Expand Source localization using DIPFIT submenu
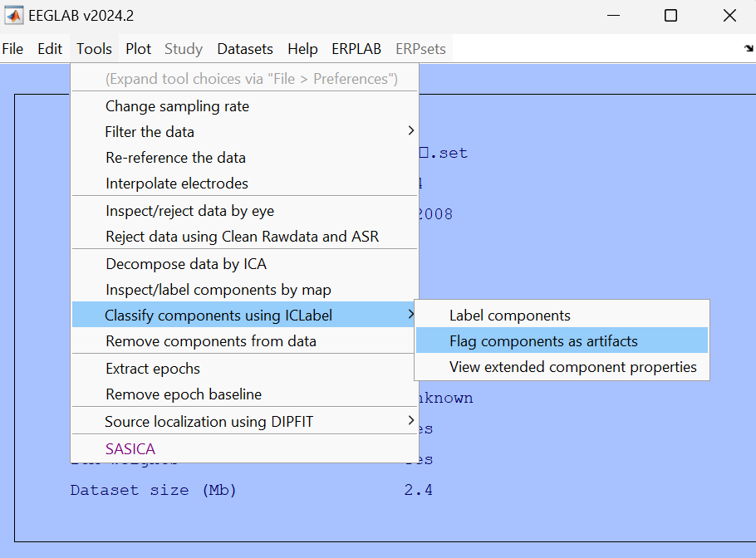The image size is (756, 558). 244,422
